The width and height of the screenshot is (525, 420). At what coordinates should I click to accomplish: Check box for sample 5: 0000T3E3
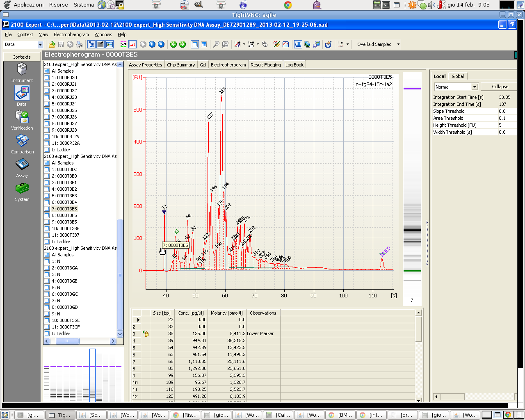click(47, 196)
